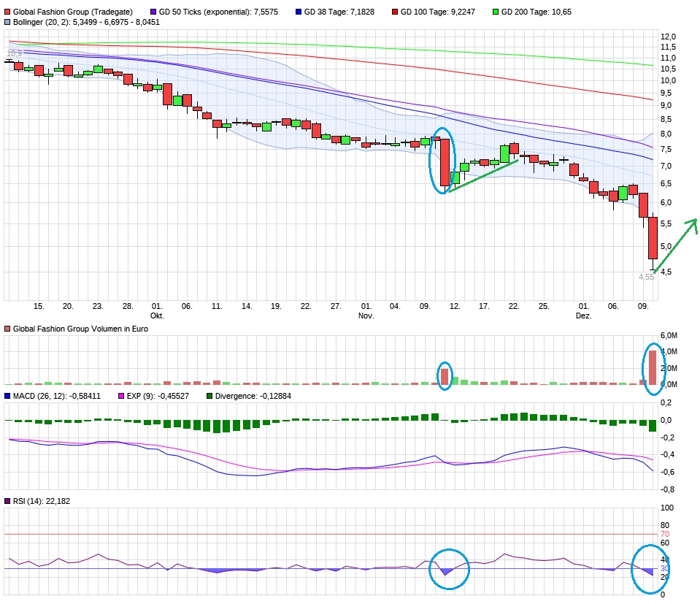Click the 100 RSI axis value
The image size is (700, 604).
pyautogui.click(x=667, y=508)
